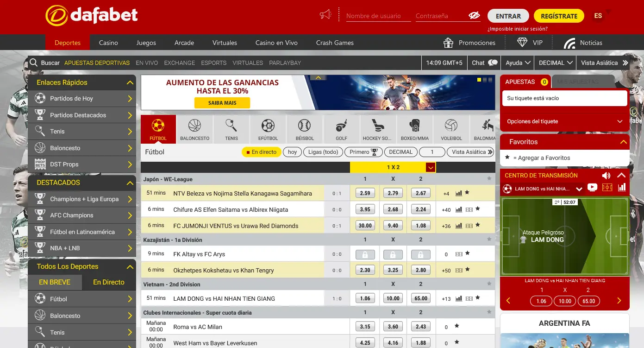Click the REGÍSTRATE button
The width and height of the screenshot is (644, 348).
point(559,16)
